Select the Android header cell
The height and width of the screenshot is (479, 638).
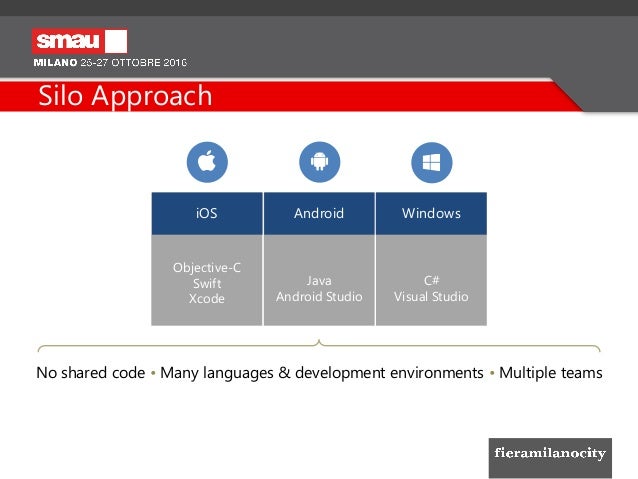point(319,213)
